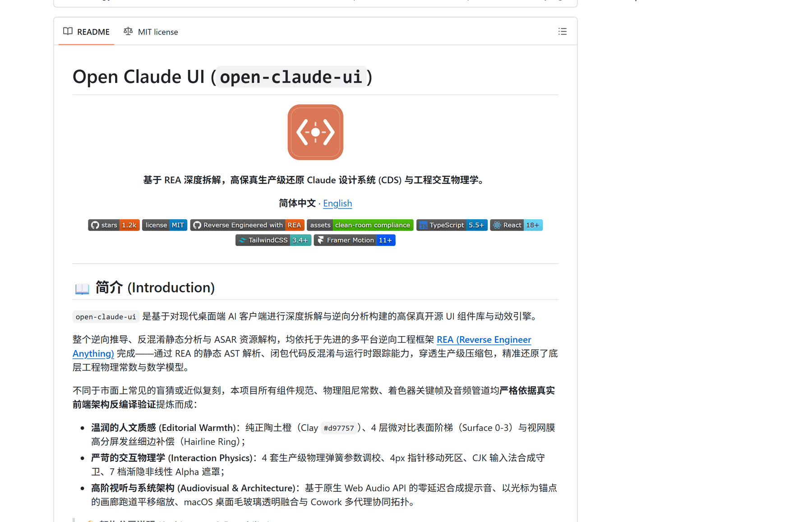Click the Open Claude UI title heading

[222, 77]
